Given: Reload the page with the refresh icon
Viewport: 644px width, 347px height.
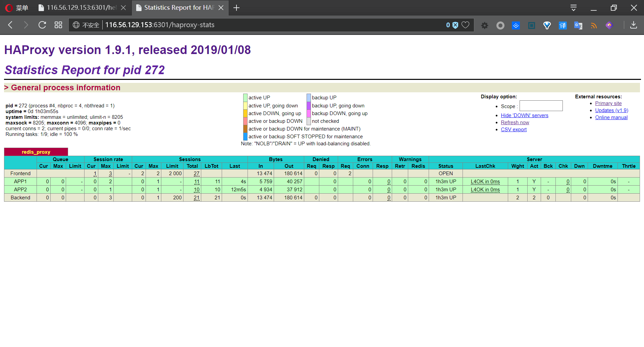Looking at the screenshot, I should tap(42, 25).
